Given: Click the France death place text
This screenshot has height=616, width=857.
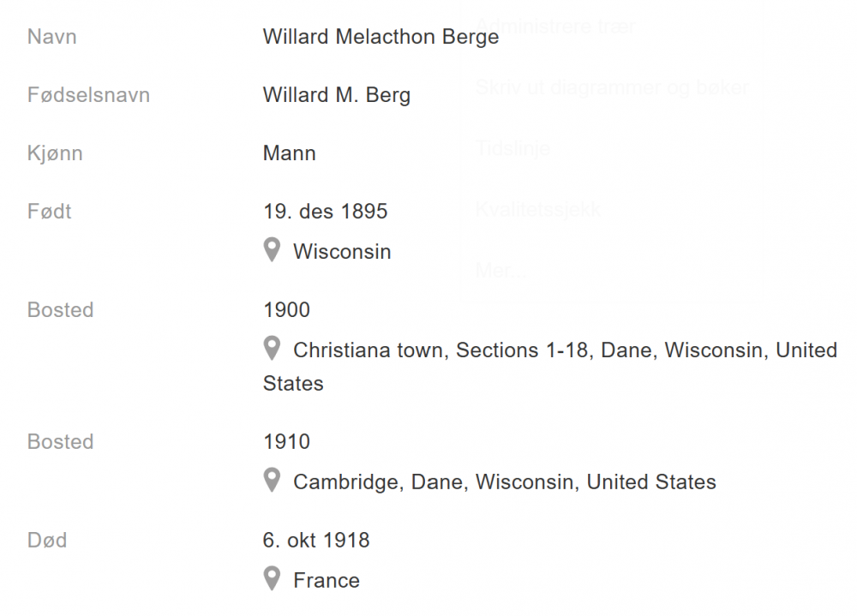Looking at the screenshot, I should [326, 581].
